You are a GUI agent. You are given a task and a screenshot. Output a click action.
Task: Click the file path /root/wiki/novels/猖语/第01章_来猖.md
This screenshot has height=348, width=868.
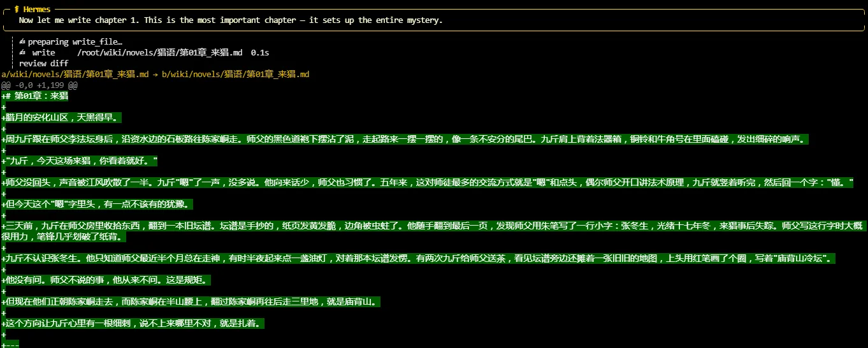159,53
